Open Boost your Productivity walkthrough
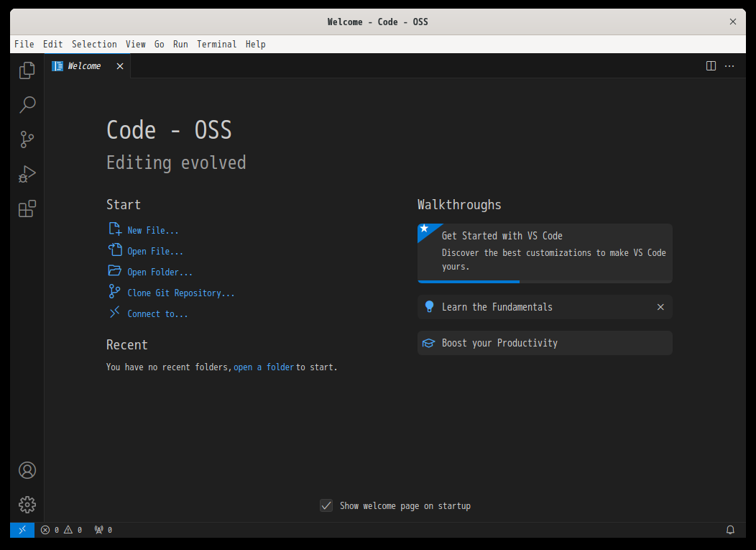756x550 pixels. pos(545,343)
